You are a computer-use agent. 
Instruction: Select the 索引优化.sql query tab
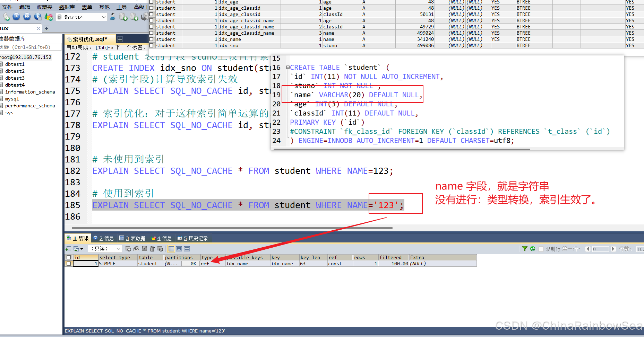(89, 39)
